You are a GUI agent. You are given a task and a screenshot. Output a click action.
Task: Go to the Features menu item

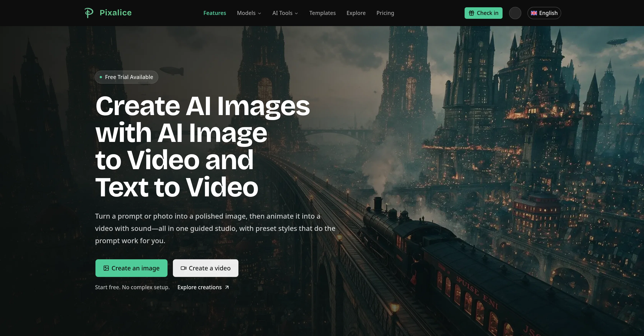coord(214,13)
